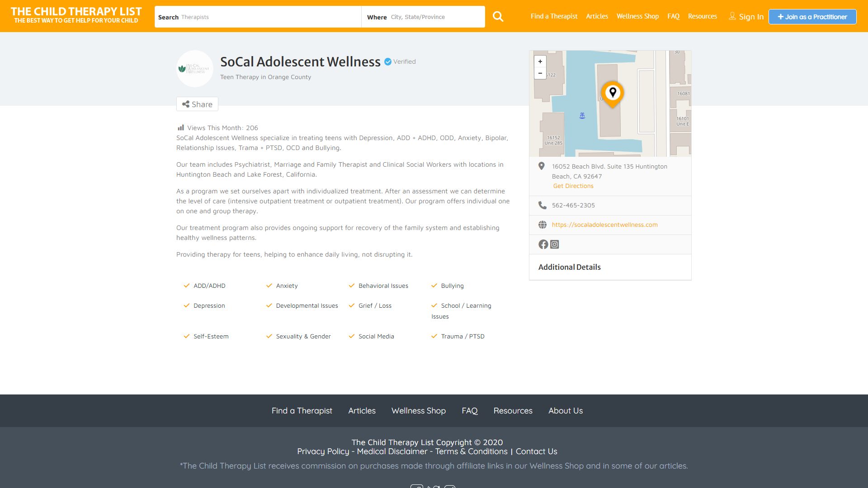Click the Sexuality & Gender specialty item
Screen dimensions: 868x488
click(x=298, y=337)
